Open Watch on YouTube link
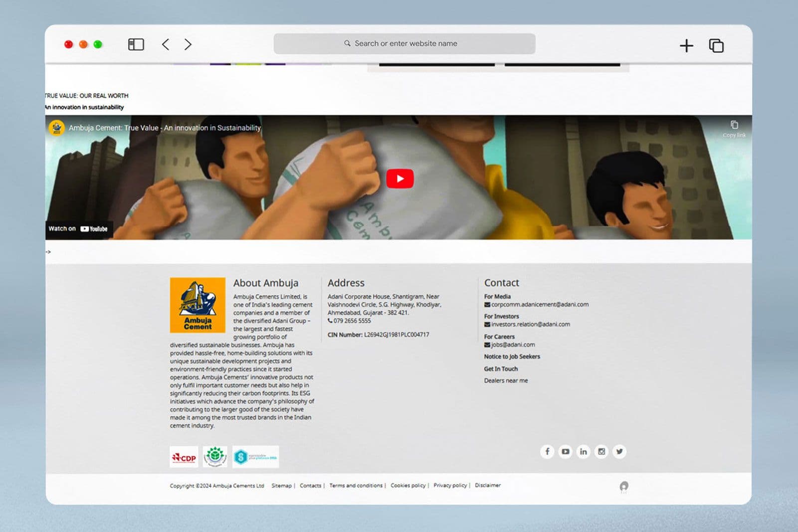This screenshot has height=532, width=798. (x=78, y=229)
